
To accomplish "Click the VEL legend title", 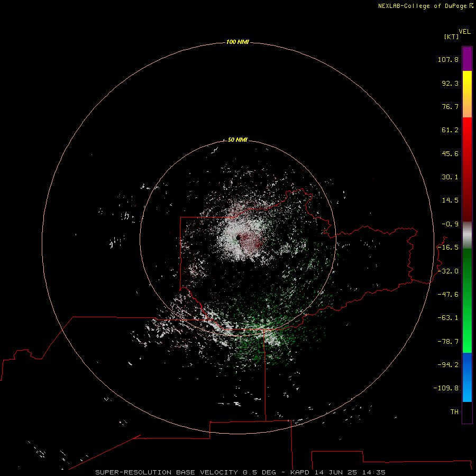I will pyautogui.click(x=464, y=32).
